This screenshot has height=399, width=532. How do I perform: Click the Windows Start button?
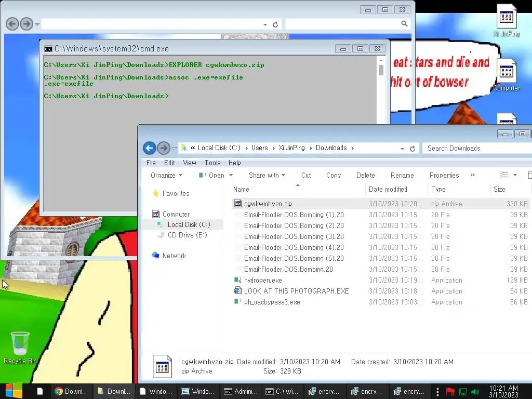[14, 391]
